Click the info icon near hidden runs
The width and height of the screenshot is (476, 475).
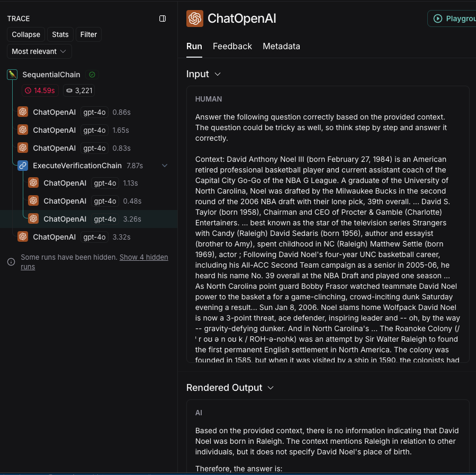11,262
